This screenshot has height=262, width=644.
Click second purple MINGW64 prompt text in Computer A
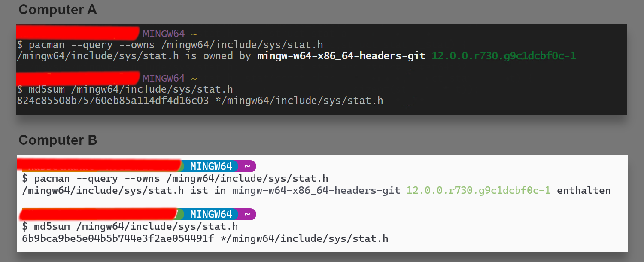coord(164,78)
